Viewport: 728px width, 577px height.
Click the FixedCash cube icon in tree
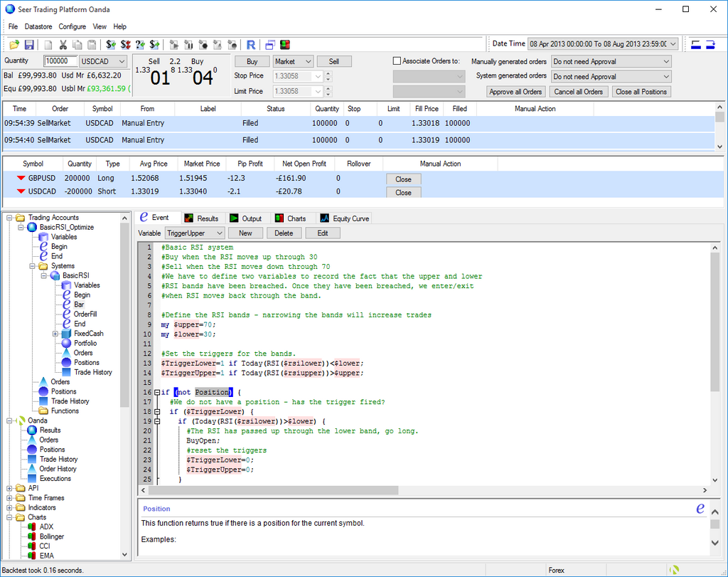click(x=66, y=334)
